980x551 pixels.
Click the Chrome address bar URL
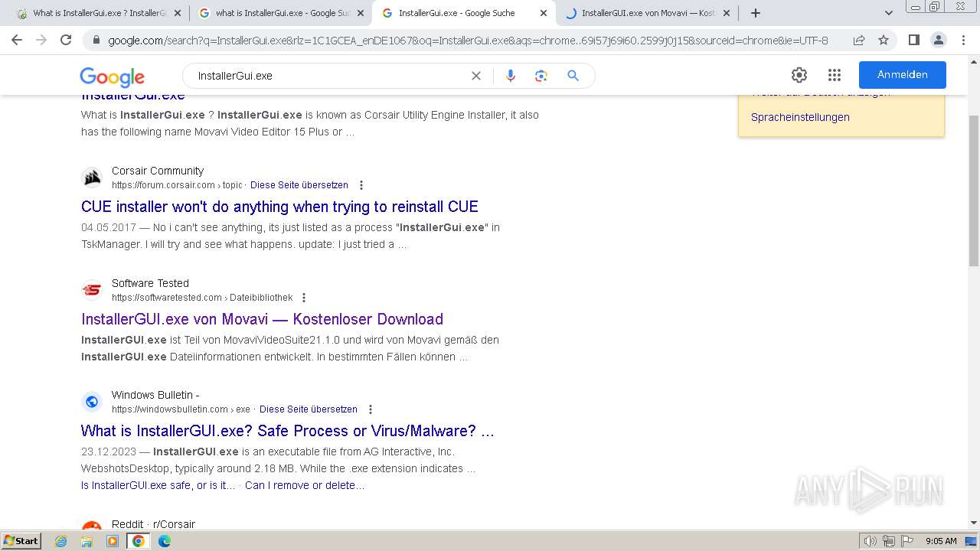[468, 40]
